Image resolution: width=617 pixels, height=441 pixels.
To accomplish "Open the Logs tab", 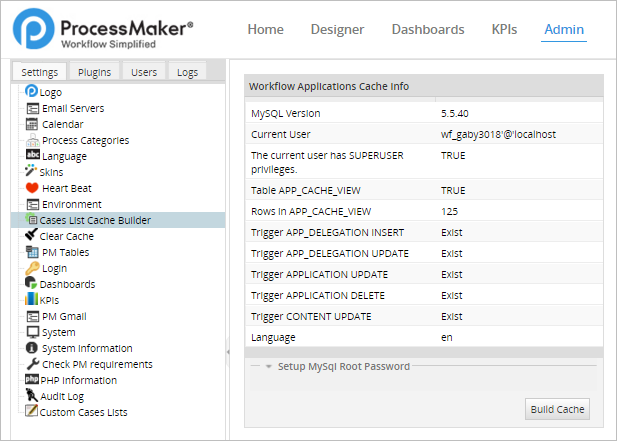I will tap(187, 72).
